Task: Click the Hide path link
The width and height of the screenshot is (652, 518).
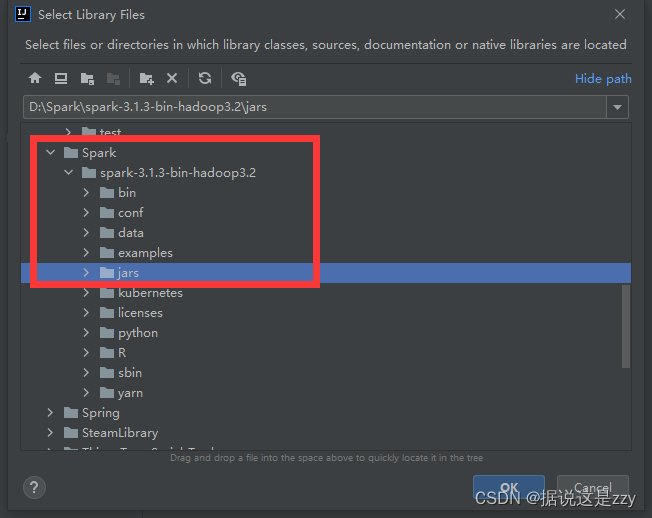Action: coord(603,79)
